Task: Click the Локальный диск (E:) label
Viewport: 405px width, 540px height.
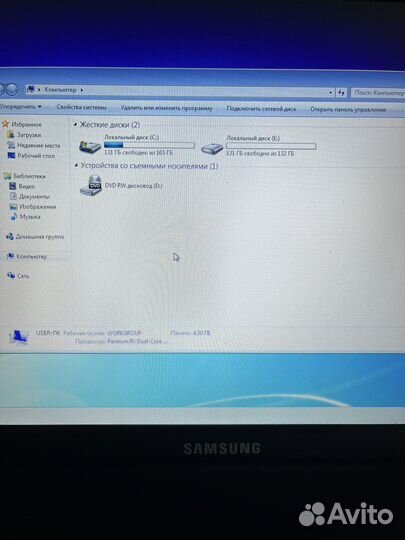Action: 253,138
